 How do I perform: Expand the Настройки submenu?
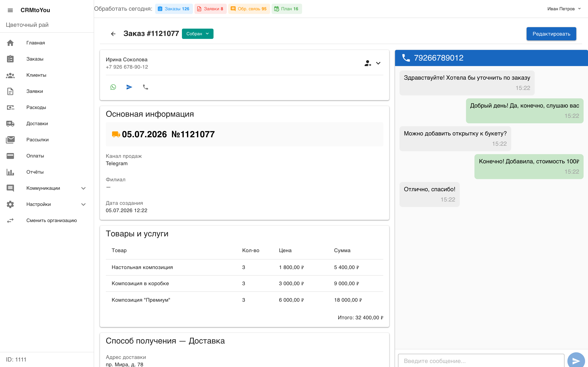point(83,204)
